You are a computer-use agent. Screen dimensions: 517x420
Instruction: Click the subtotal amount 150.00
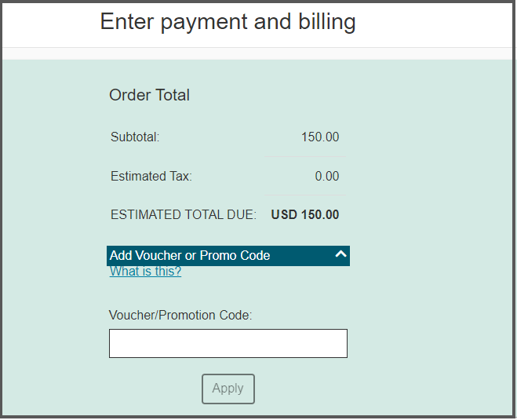point(320,137)
